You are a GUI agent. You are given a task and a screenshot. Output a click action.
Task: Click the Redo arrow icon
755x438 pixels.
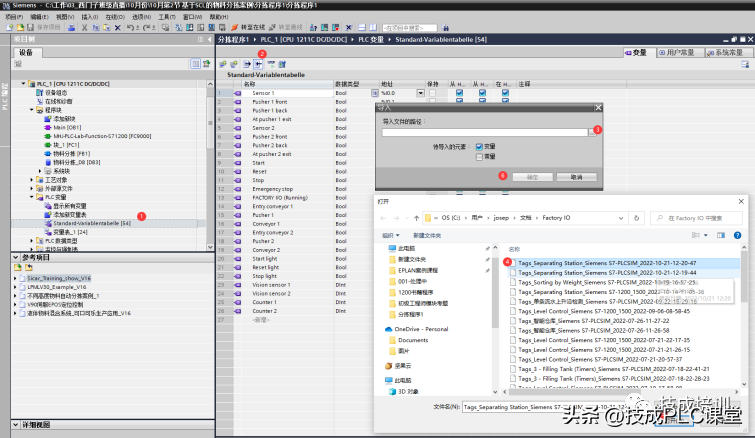pyautogui.click(x=147, y=27)
